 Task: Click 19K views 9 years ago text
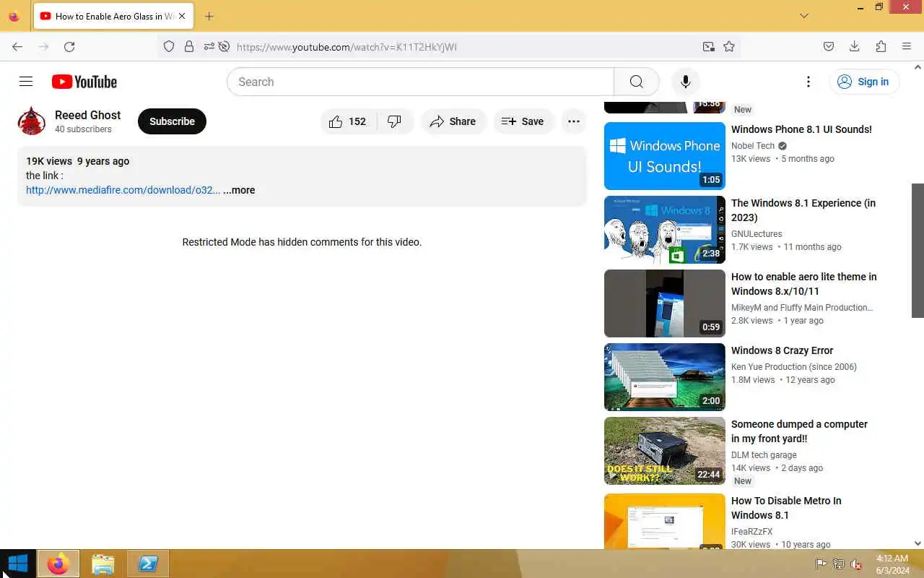[x=78, y=161]
